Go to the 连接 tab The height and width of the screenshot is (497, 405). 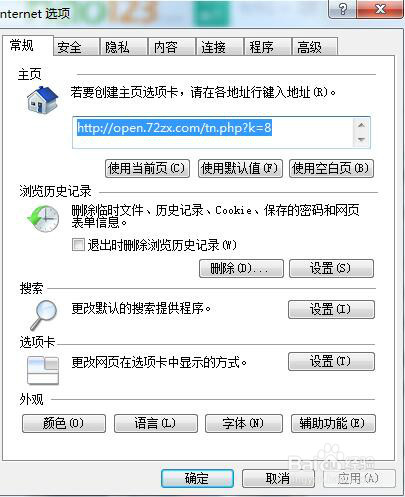219,47
